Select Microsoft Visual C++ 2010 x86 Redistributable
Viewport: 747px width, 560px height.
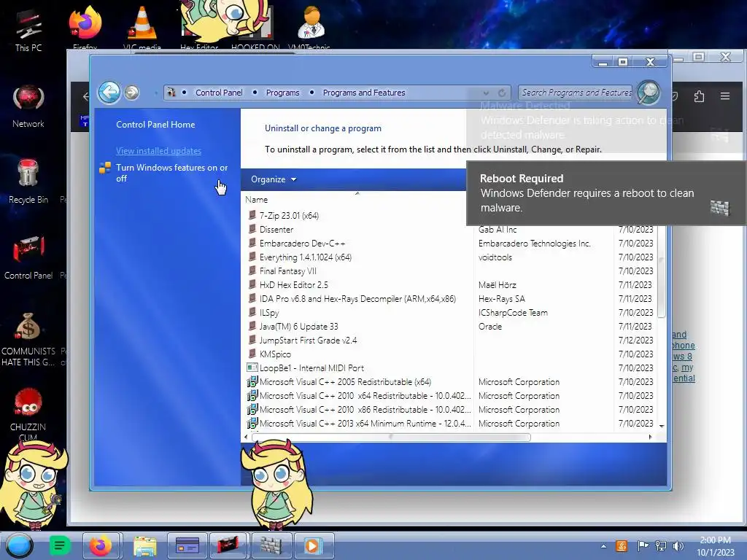[365, 410]
